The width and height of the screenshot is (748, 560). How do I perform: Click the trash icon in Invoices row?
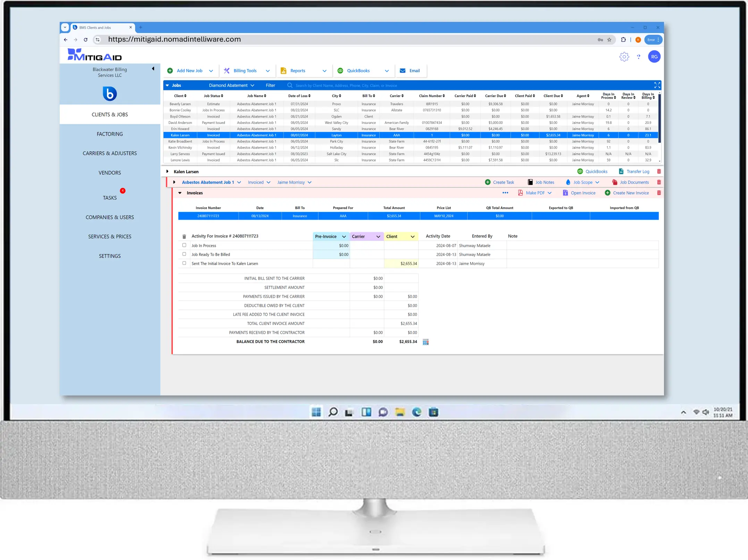point(659,193)
